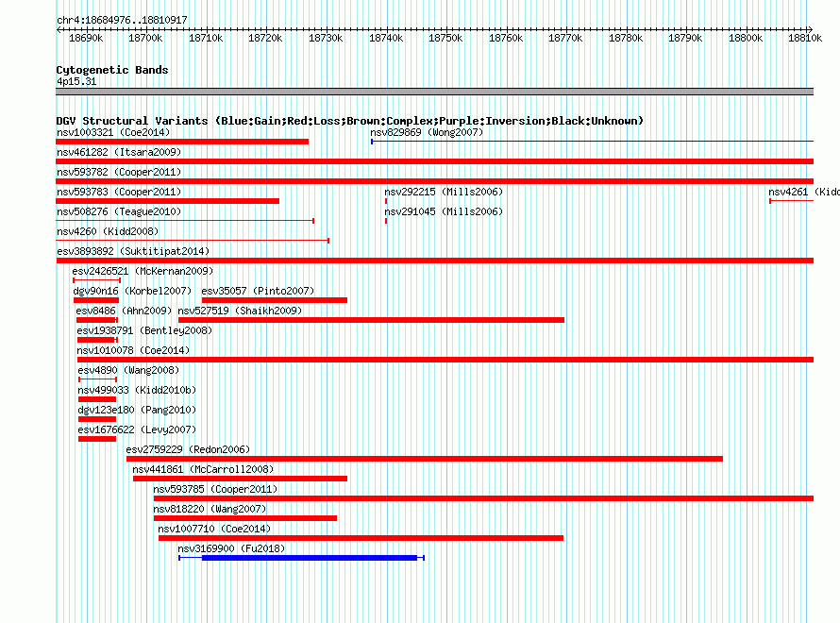
Task: Click the thin blue nsv829869 line
Action: click(x=593, y=142)
